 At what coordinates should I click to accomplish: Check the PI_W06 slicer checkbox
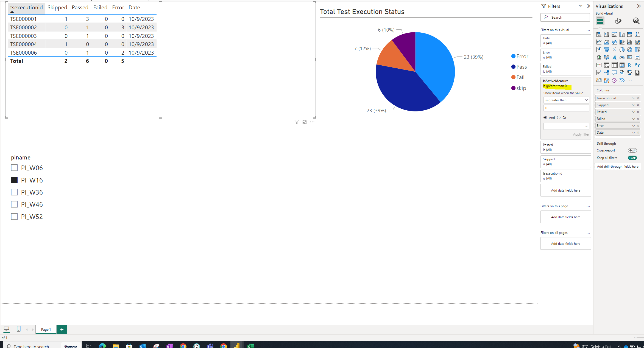pos(14,168)
